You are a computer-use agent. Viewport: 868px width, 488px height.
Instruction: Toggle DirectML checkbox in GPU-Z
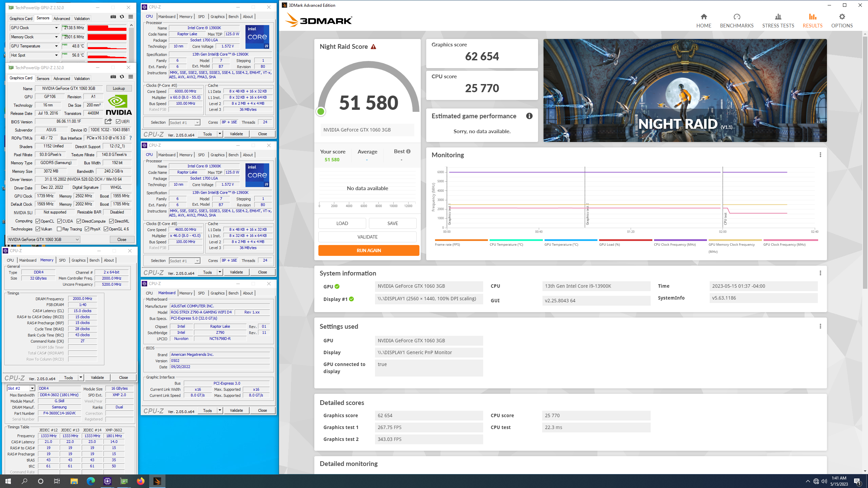[111, 221]
